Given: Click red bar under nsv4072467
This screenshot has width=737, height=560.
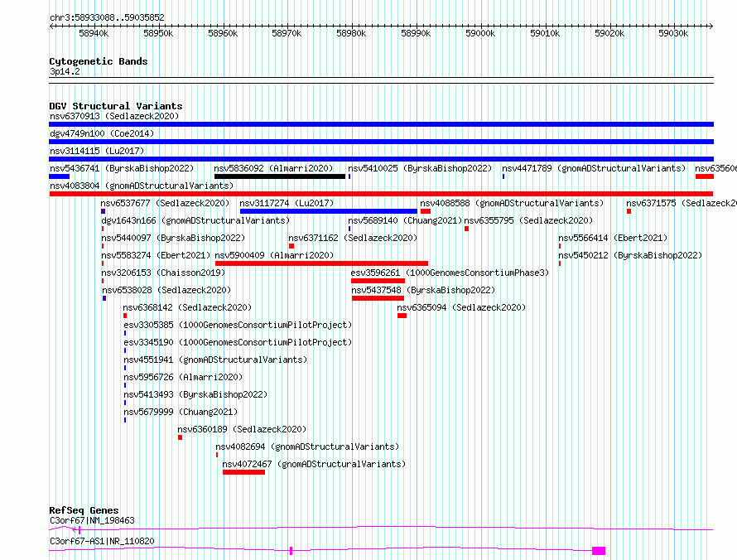Looking at the screenshot, I should pyautogui.click(x=244, y=472).
